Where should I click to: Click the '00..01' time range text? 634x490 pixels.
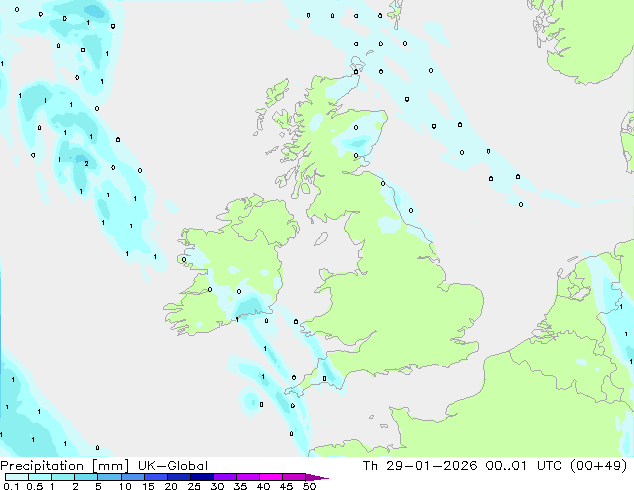pyautogui.click(x=506, y=466)
